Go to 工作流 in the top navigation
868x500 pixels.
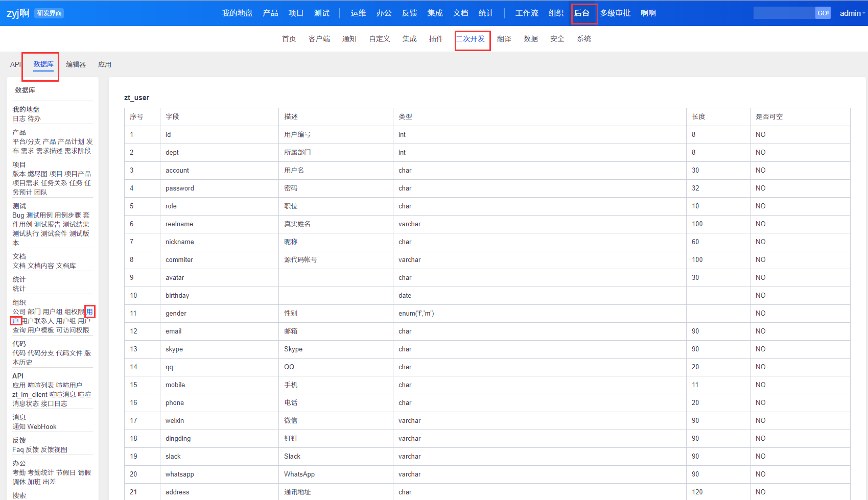[x=526, y=13]
